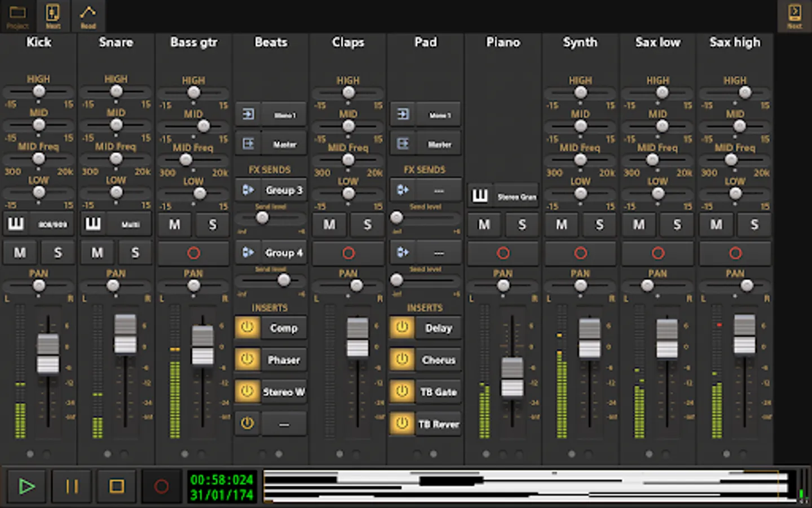
Task: Open the TB Gate insert effect
Action: (x=438, y=391)
